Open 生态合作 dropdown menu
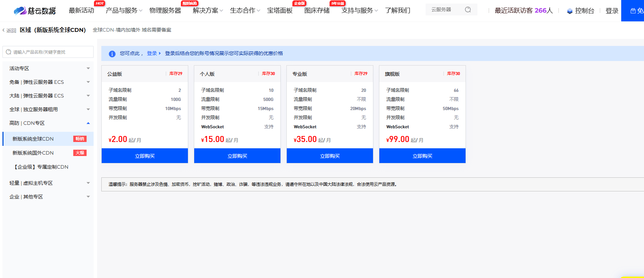 245,11
